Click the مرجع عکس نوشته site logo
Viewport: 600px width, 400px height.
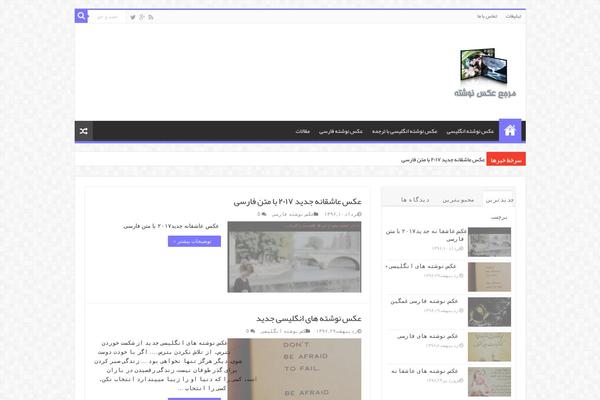[x=485, y=73]
